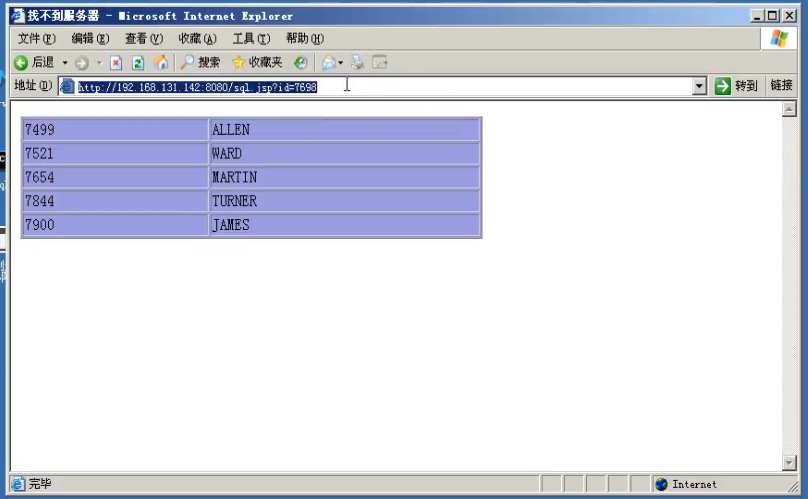This screenshot has height=499, width=808.
Task: Click the page icon in address bar
Action: click(67, 87)
